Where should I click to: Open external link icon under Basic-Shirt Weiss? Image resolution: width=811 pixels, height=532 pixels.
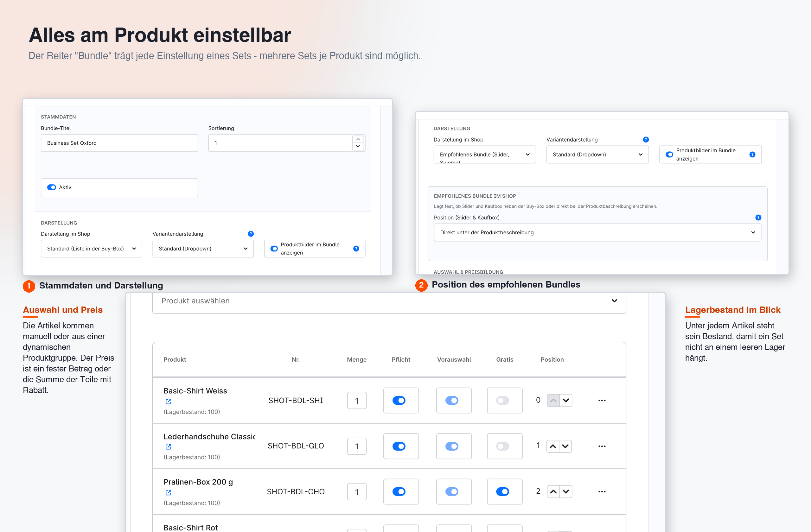click(x=168, y=401)
